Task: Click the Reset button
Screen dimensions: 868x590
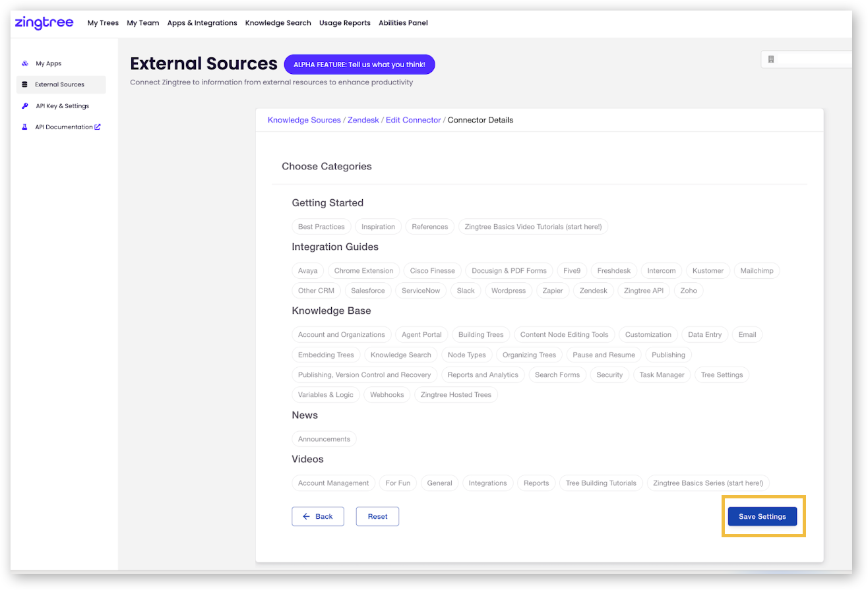Action: [377, 516]
